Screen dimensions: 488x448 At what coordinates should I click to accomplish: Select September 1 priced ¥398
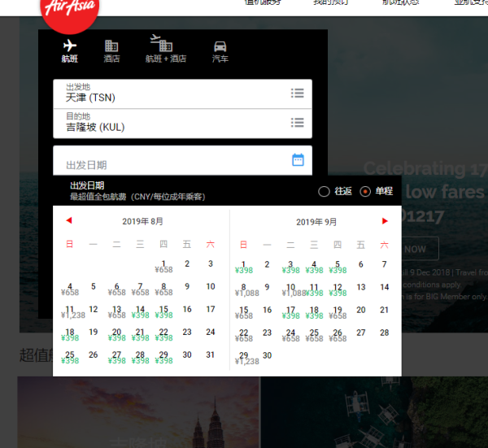[244, 267]
